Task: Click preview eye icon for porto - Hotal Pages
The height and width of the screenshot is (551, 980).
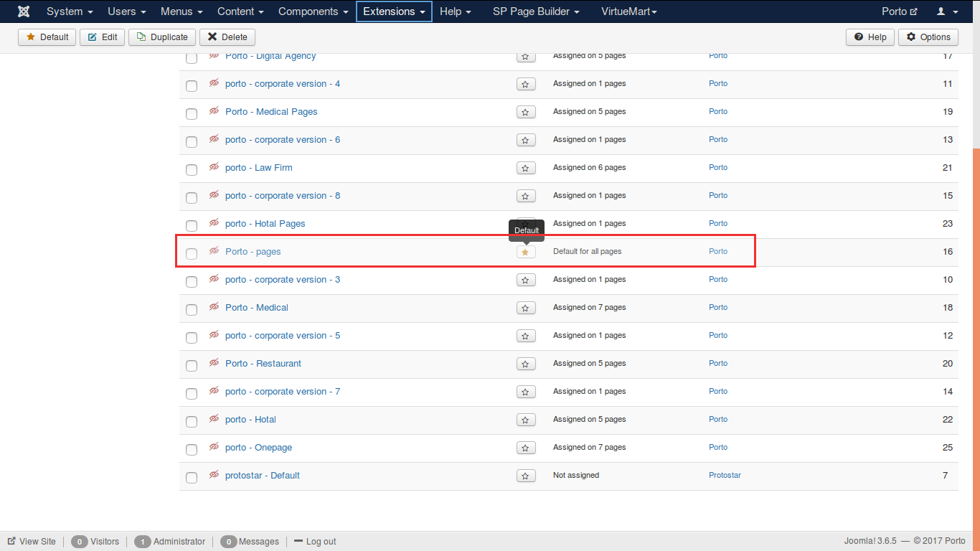Action: click(x=214, y=222)
